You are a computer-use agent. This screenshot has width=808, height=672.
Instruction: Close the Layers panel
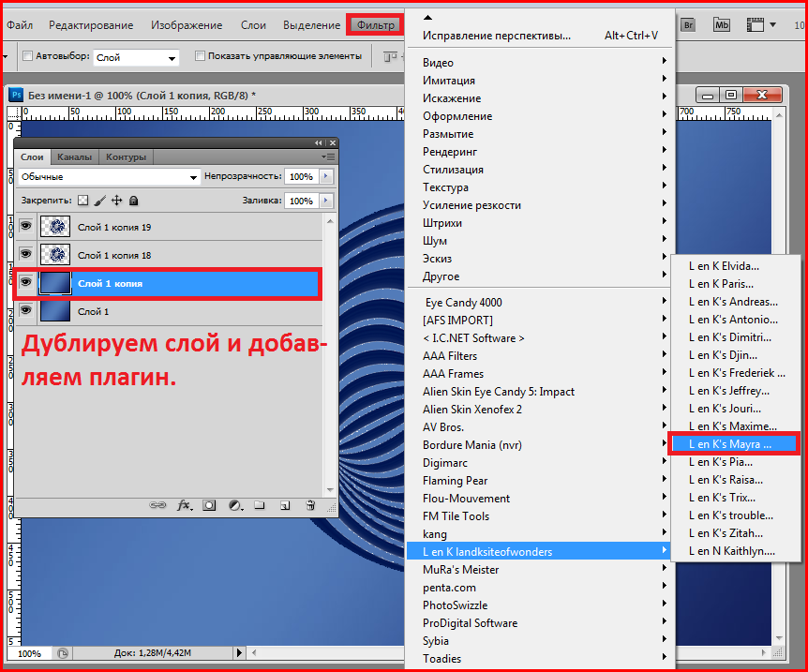(333, 142)
